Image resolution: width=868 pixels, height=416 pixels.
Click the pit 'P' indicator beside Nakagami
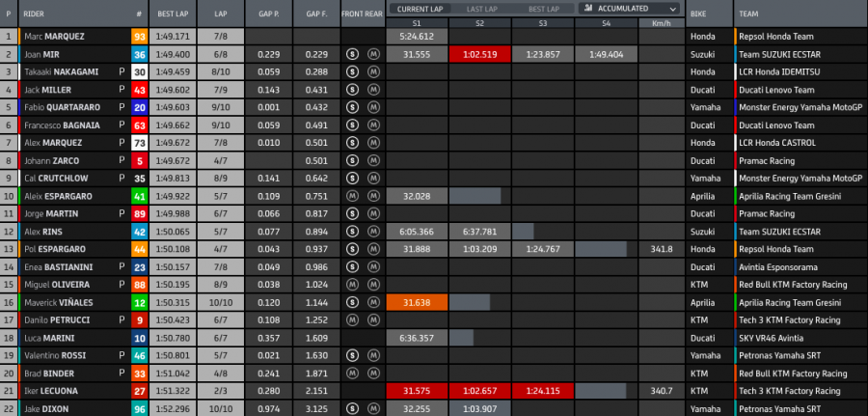122,71
